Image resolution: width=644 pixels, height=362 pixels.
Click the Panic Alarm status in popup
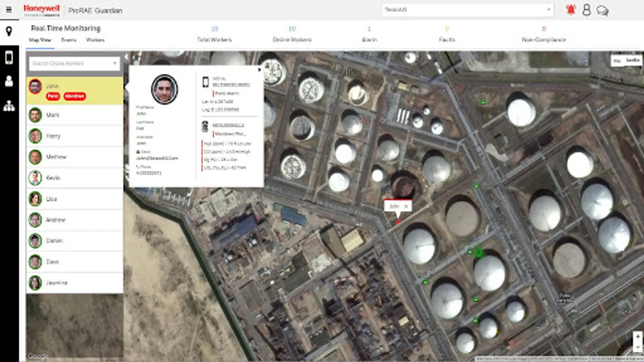click(x=227, y=93)
